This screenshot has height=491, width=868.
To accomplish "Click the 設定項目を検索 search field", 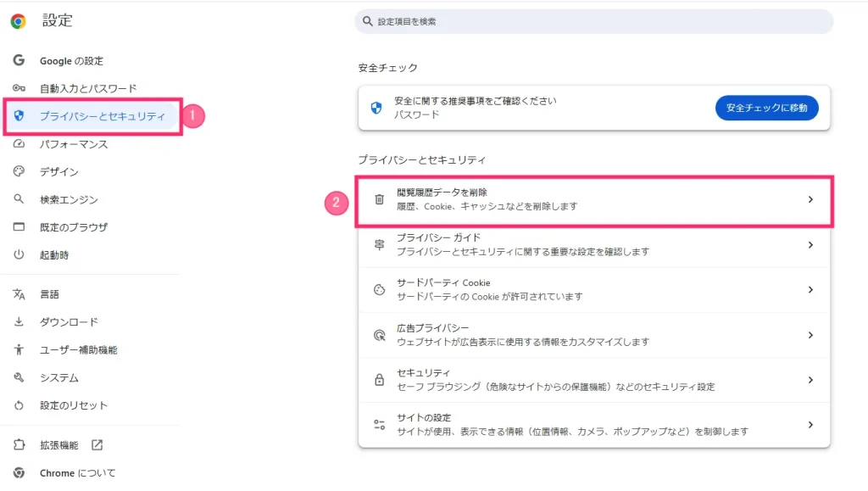I will (594, 21).
